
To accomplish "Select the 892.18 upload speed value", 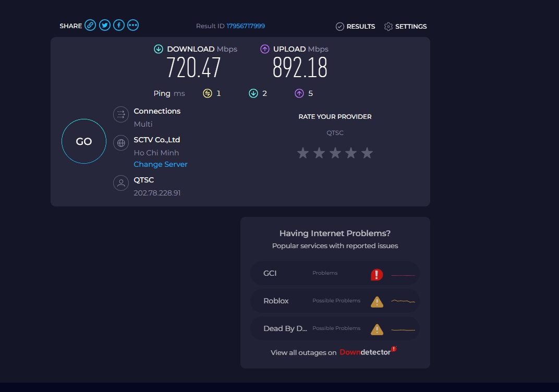I will (300, 68).
